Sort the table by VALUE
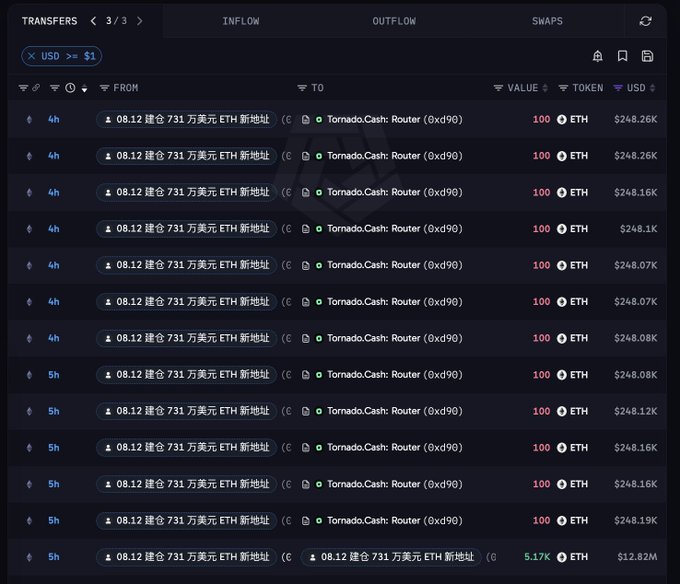This screenshot has height=584, width=680. [545, 88]
